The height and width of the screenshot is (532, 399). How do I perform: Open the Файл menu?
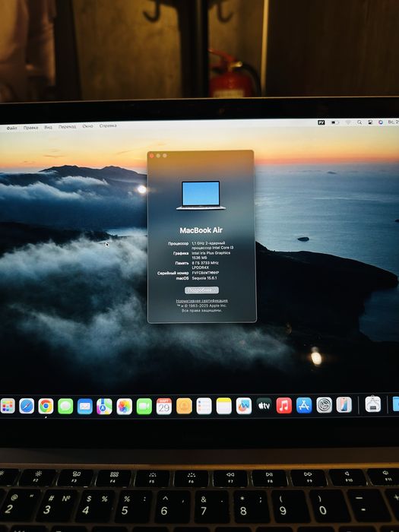pos(11,128)
